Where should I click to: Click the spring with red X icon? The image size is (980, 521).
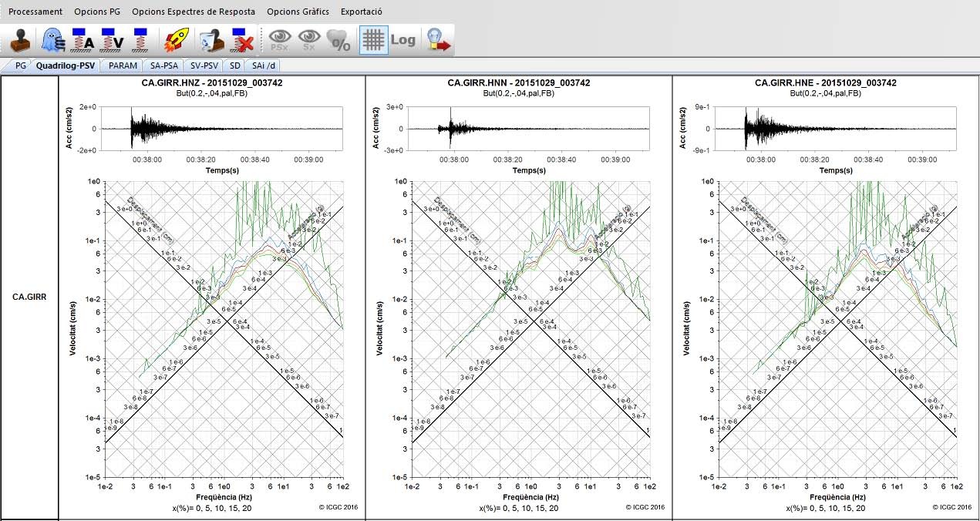pyautogui.click(x=242, y=40)
